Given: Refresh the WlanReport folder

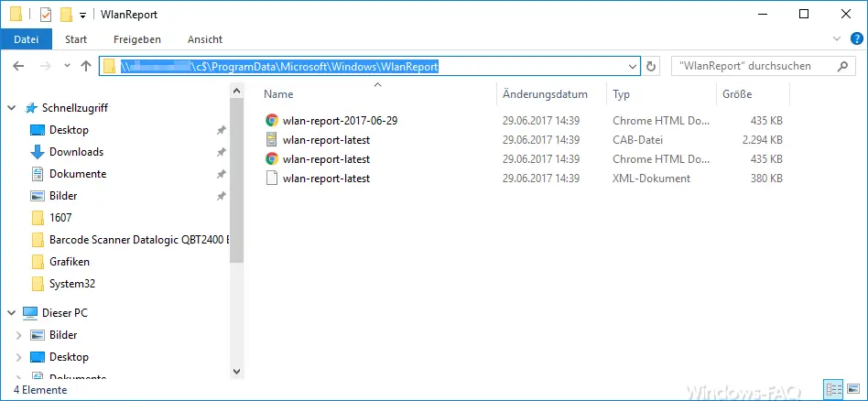Looking at the screenshot, I should tap(651, 67).
